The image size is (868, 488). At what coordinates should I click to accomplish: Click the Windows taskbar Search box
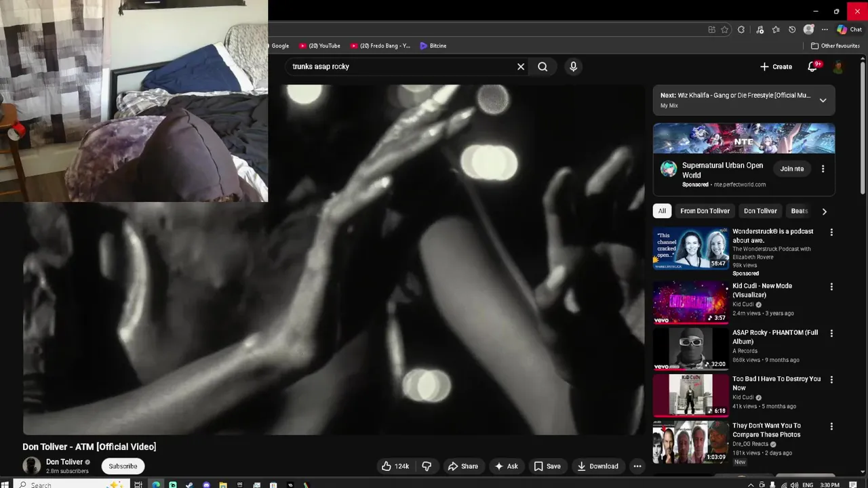[x=71, y=485]
